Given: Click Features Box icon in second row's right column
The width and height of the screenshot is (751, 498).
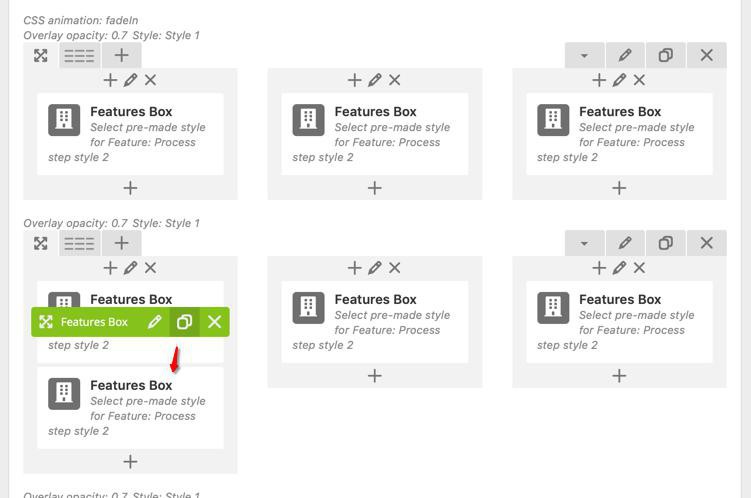Looking at the screenshot, I should click(553, 308).
